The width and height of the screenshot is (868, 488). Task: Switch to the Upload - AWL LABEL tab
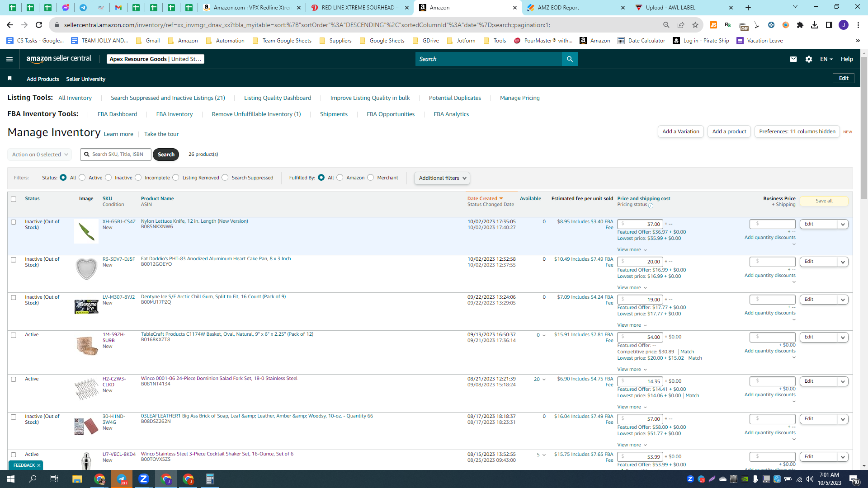coord(684,8)
